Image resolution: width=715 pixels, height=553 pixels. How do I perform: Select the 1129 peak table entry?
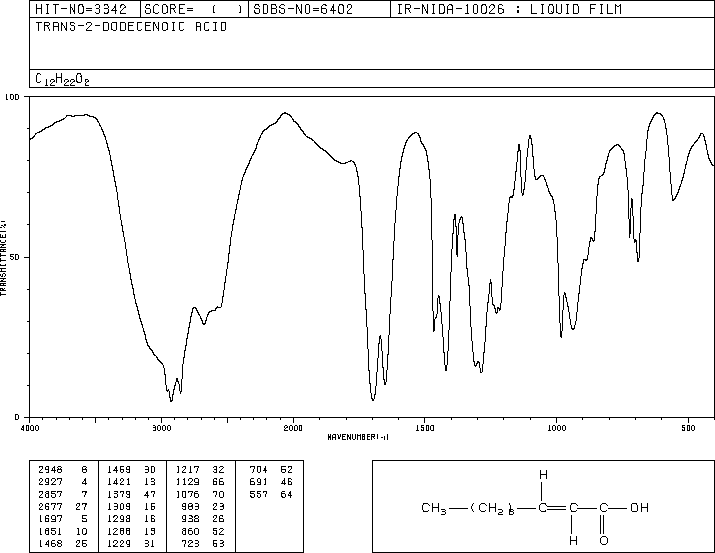(200, 482)
